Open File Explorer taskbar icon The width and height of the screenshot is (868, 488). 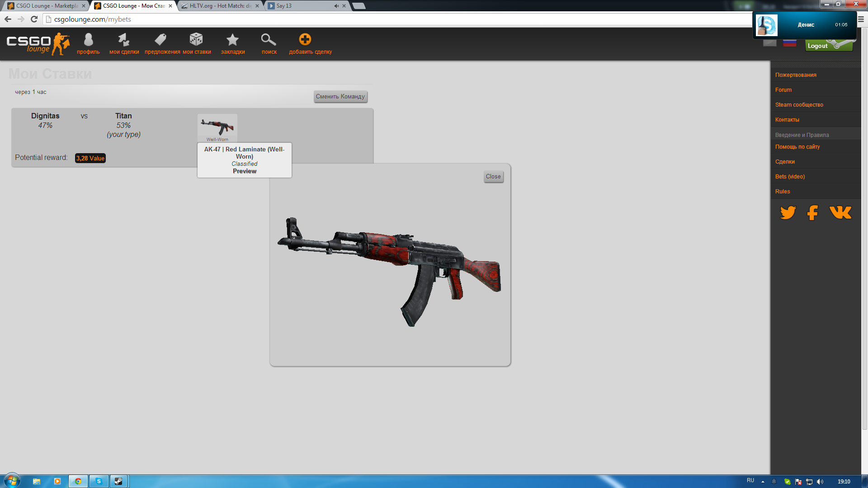37,481
